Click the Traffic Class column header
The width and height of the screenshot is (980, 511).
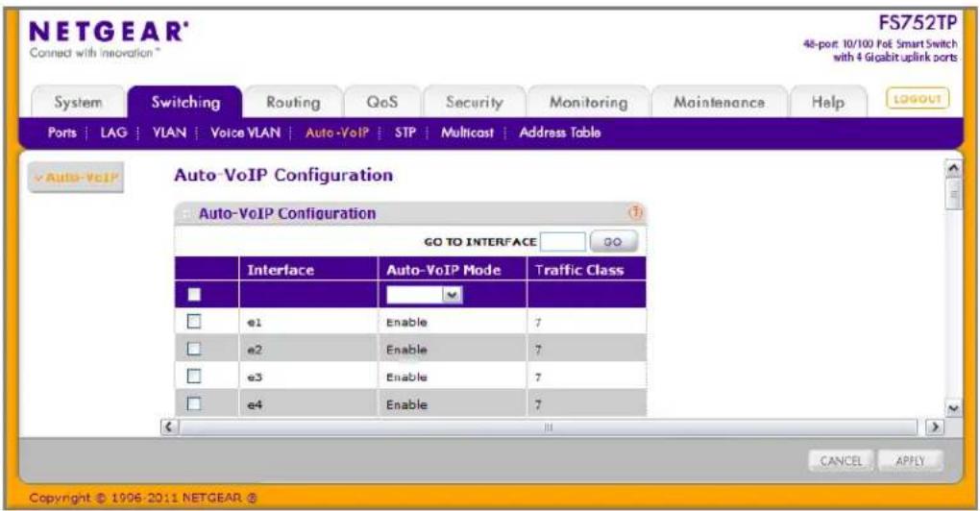(x=587, y=270)
